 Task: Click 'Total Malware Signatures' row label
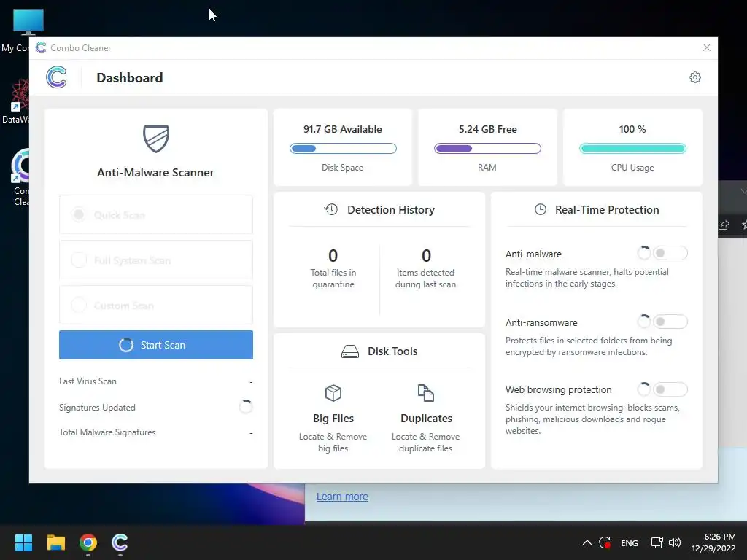pyautogui.click(x=107, y=432)
